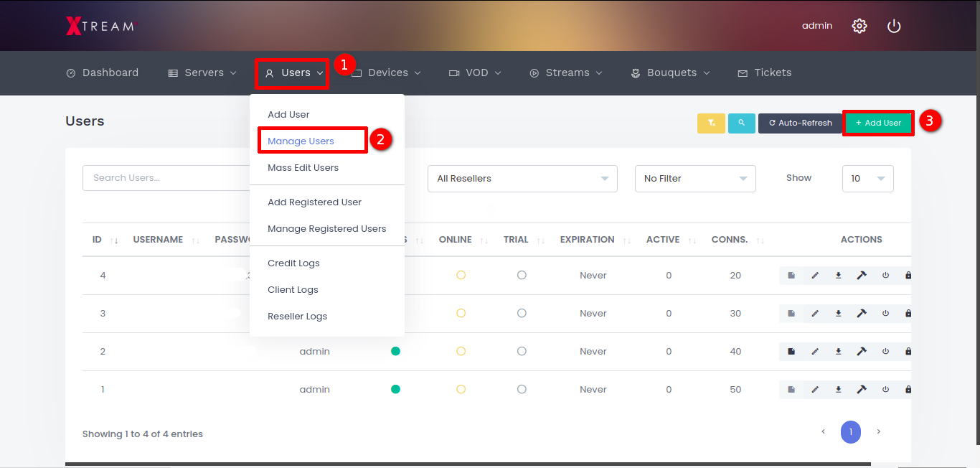Screen dimensions: 980x468
Task: Select Manage Users from the Users menu
Action: pyautogui.click(x=301, y=141)
